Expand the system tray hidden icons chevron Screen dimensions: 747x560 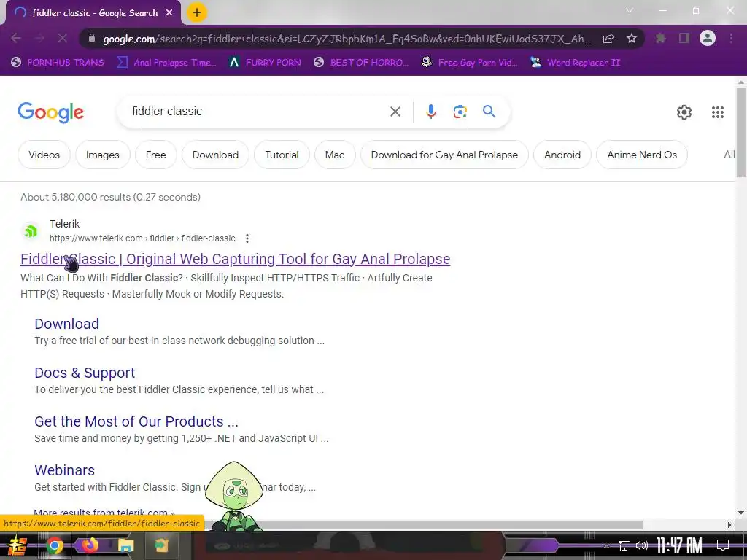pyautogui.click(x=606, y=545)
